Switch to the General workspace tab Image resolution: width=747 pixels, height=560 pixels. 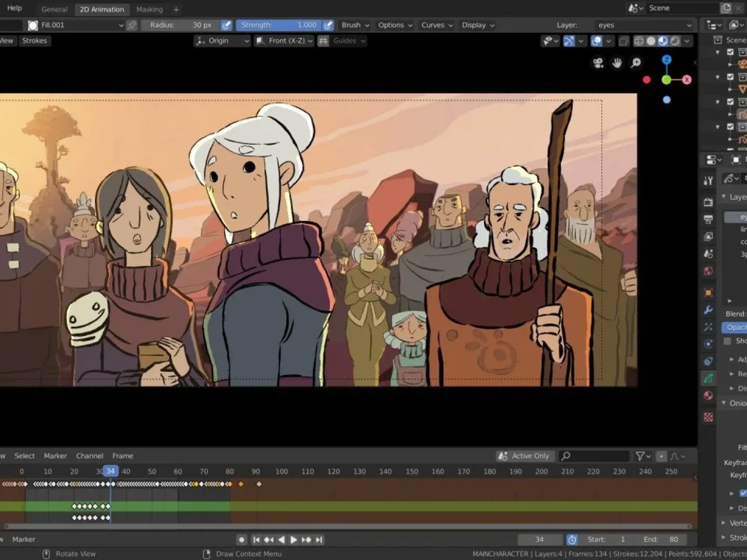click(x=55, y=9)
